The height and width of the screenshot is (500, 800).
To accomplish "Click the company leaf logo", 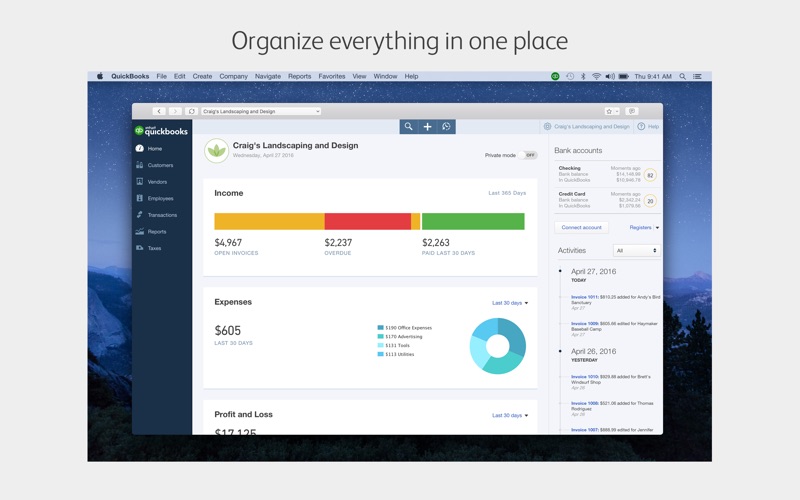I will tap(216, 151).
